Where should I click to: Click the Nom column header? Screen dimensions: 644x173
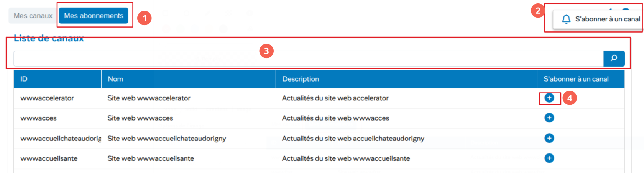(115, 79)
